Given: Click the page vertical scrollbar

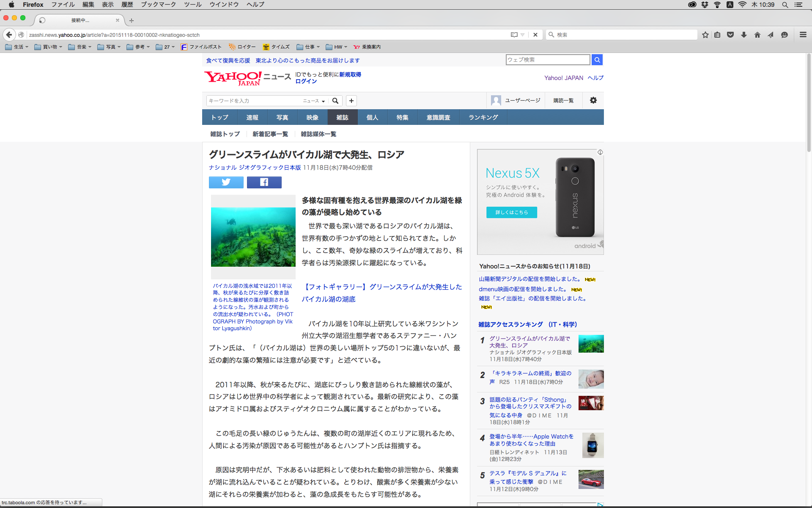Looking at the screenshot, I should (809, 102).
